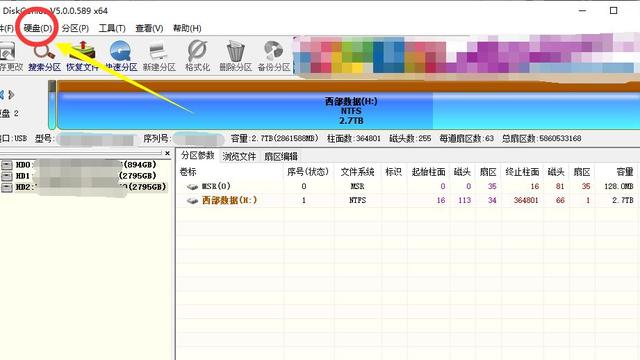Go to next disk arrow
The image size is (640, 360).
point(11,95)
